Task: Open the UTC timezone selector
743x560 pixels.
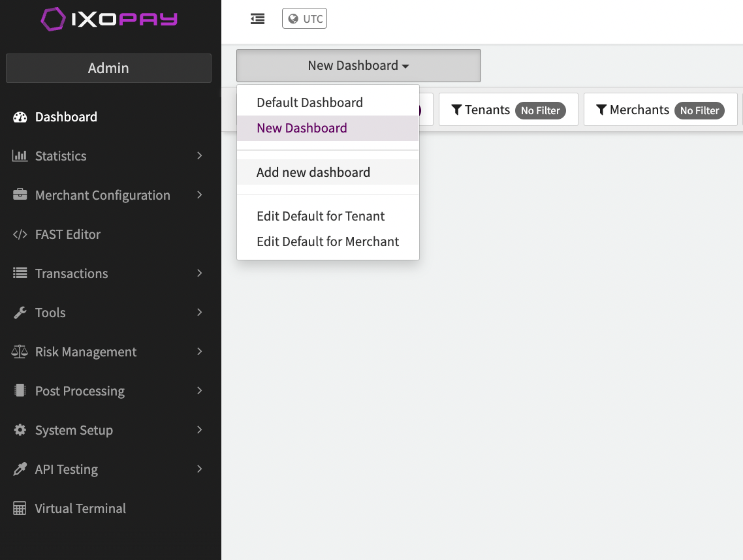Action: click(x=305, y=19)
